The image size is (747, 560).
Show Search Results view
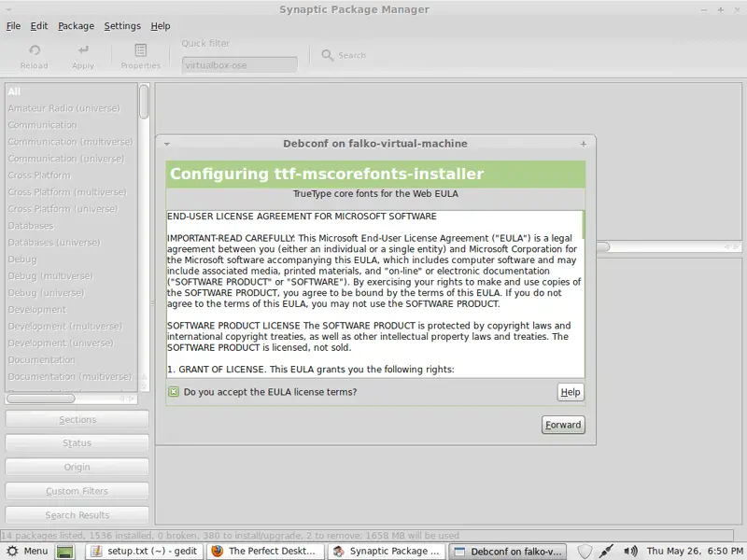(x=78, y=515)
